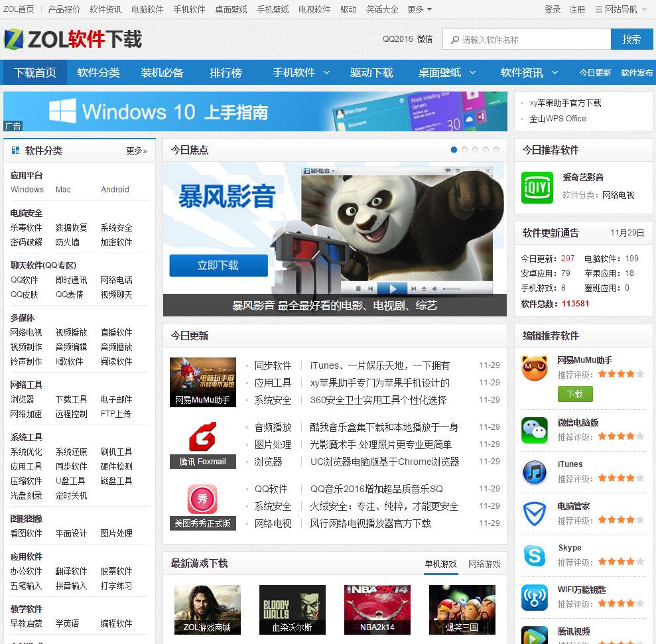Viewport: 656px width, 644px height.
Task: Open the 驱动下载 nav item
Action: tap(371, 72)
